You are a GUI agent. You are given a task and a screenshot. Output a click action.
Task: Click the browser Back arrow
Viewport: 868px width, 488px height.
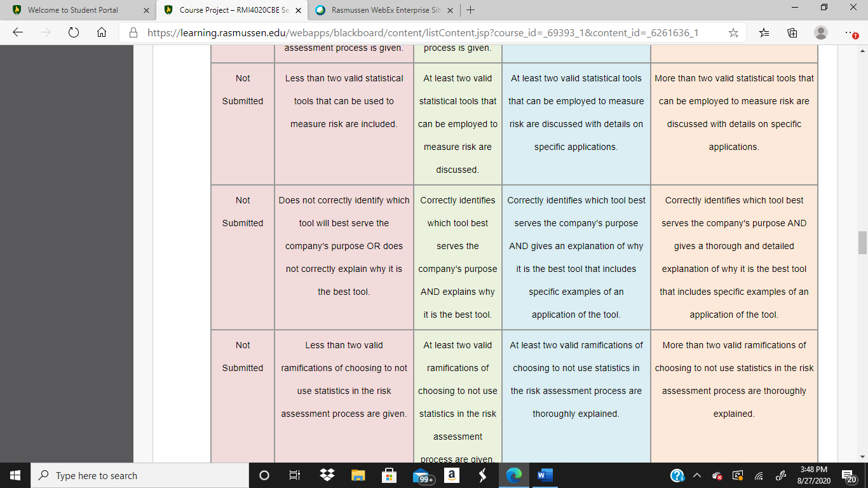18,32
